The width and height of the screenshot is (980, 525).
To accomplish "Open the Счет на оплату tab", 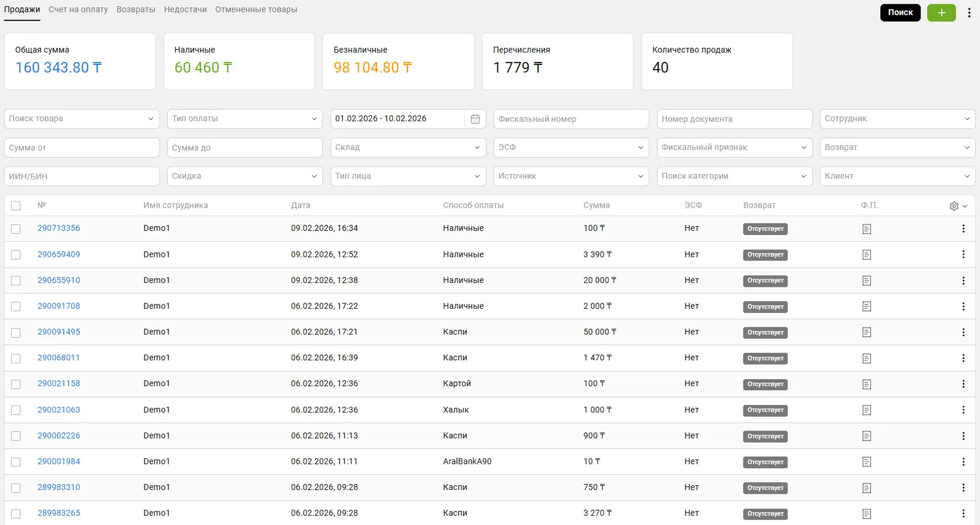I will pos(78,10).
